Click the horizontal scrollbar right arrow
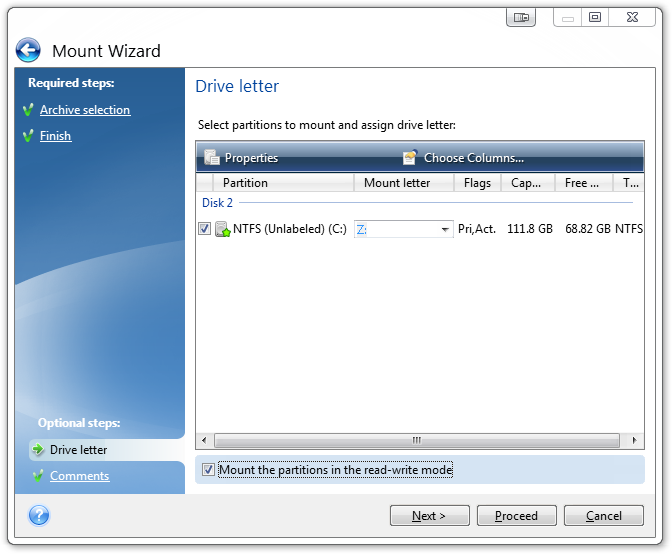Image resolution: width=672 pixels, height=554 pixels. (634, 440)
